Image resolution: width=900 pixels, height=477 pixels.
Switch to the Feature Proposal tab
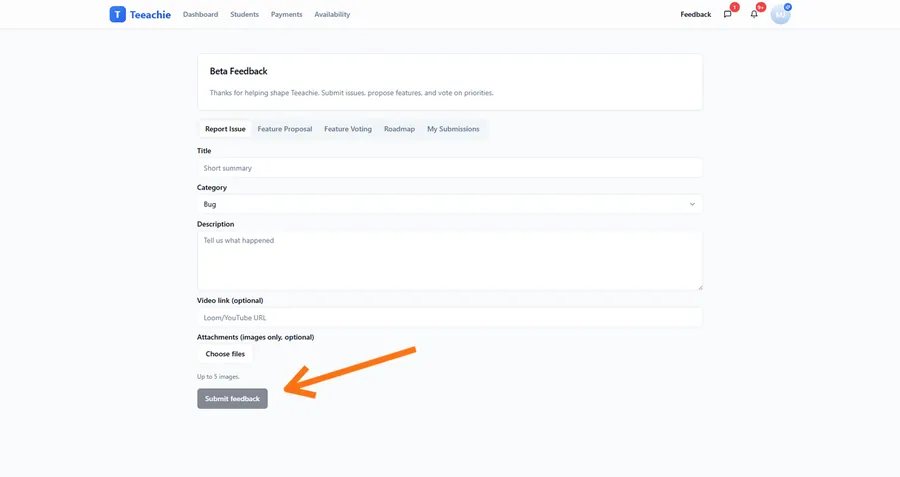[285, 129]
